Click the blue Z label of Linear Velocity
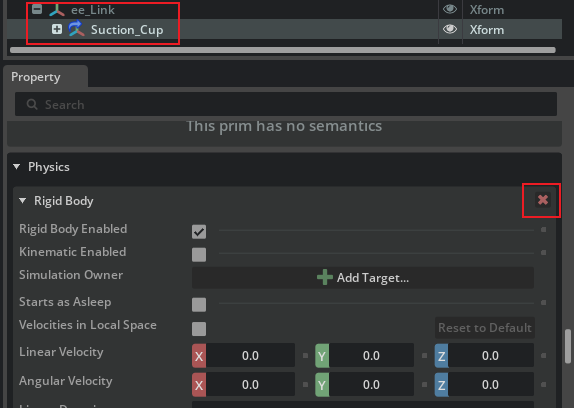574x408 pixels. [441, 356]
